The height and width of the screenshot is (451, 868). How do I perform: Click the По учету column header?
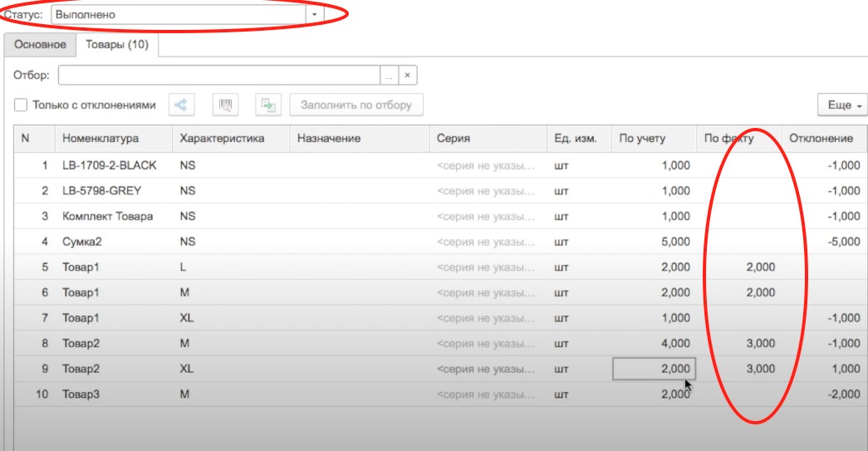654,139
